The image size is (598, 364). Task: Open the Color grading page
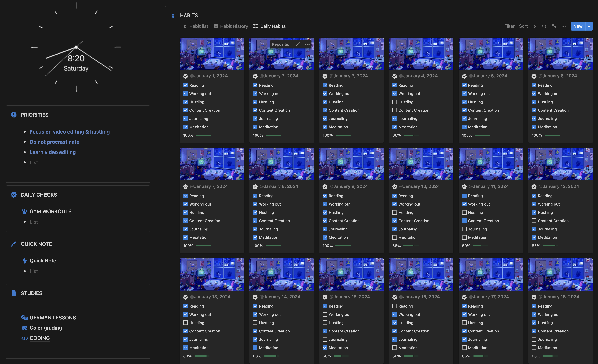click(46, 328)
